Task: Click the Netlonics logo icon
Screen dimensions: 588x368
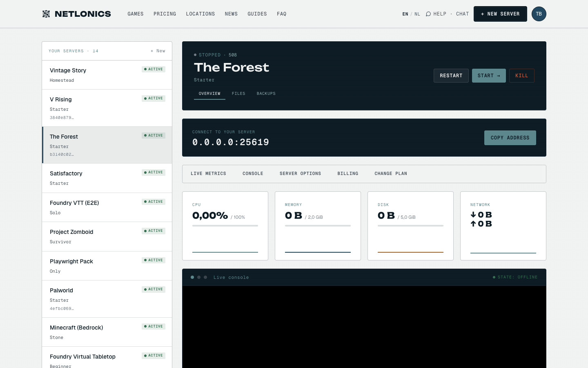Action: 46,14
